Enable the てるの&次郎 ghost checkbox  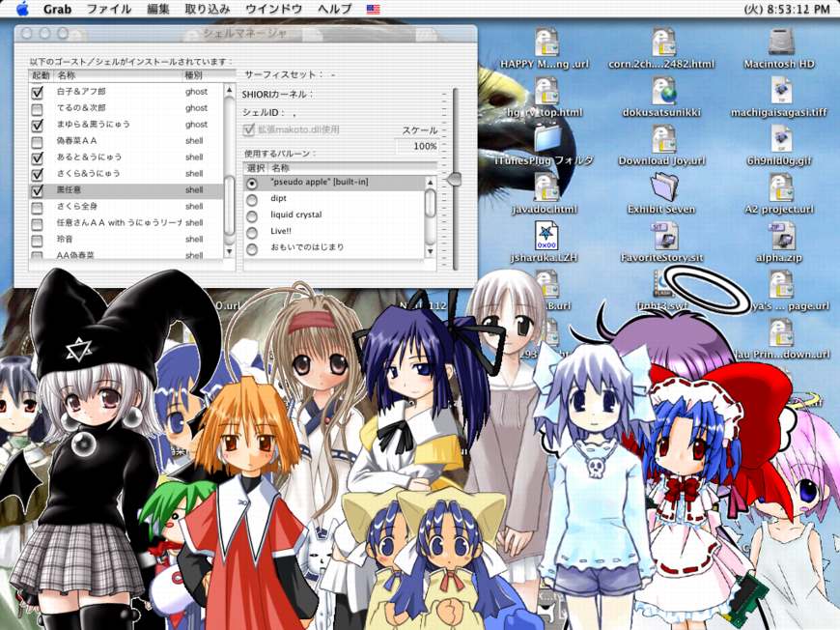point(37,109)
